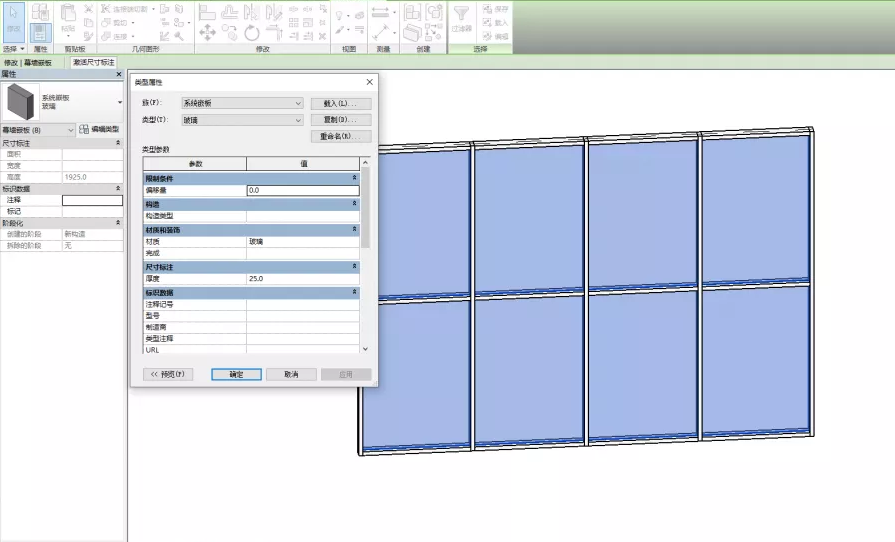This screenshot has width=895, height=542.
Task: Click the Match Type Properties brush icon
Action: pyautogui.click(x=88, y=36)
